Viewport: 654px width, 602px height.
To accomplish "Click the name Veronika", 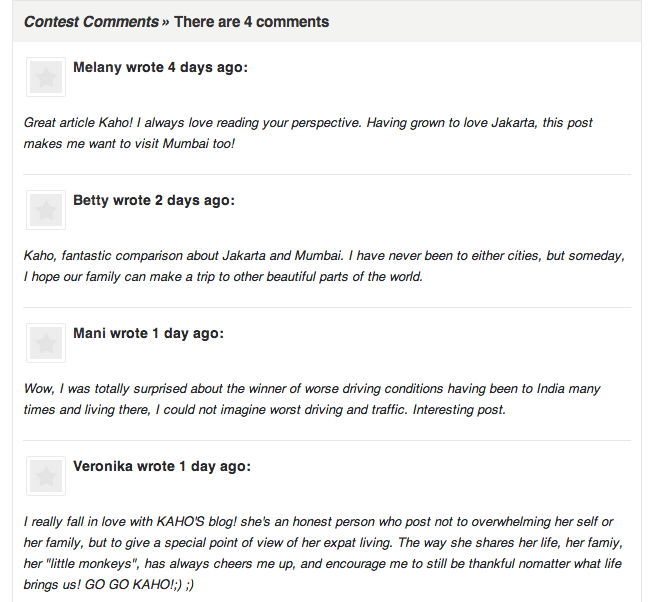I will pyautogui.click(x=103, y=466).
